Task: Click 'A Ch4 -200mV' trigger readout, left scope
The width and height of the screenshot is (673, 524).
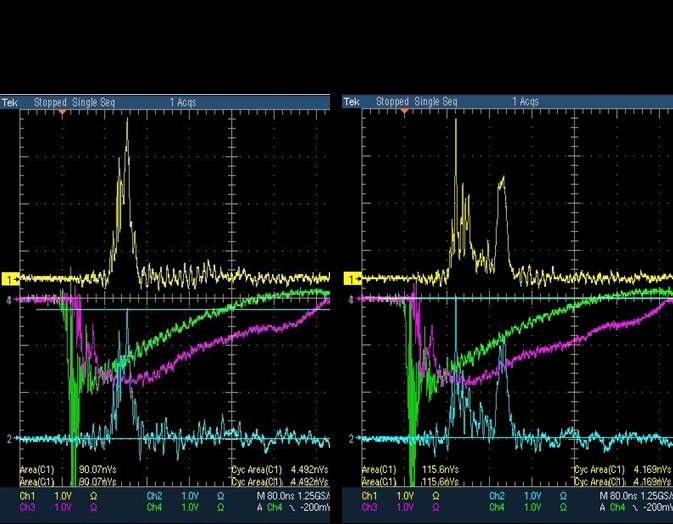Action: [x=293, y=508]
